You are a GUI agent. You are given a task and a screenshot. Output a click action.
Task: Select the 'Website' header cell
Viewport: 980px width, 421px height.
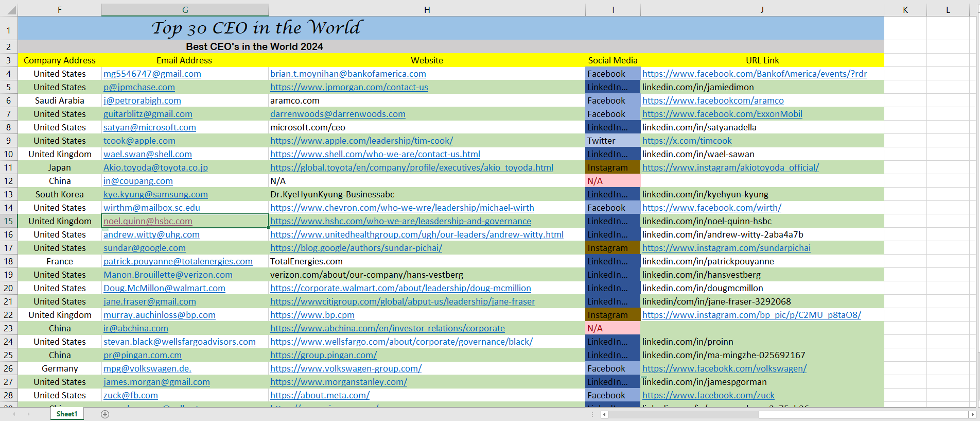coord(427,60)
